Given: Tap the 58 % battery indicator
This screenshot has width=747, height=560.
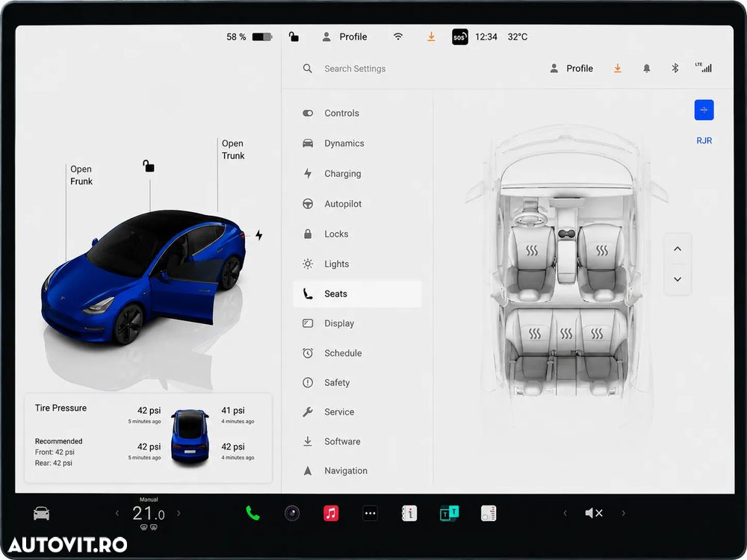Looking at the screenshot, I should point(249,37).
